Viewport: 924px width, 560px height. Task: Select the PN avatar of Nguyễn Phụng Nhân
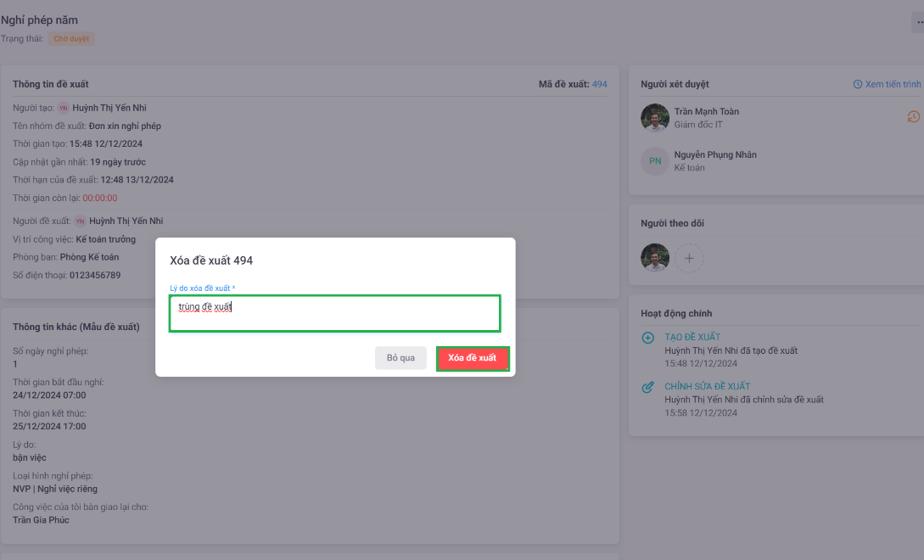point(655,161)
